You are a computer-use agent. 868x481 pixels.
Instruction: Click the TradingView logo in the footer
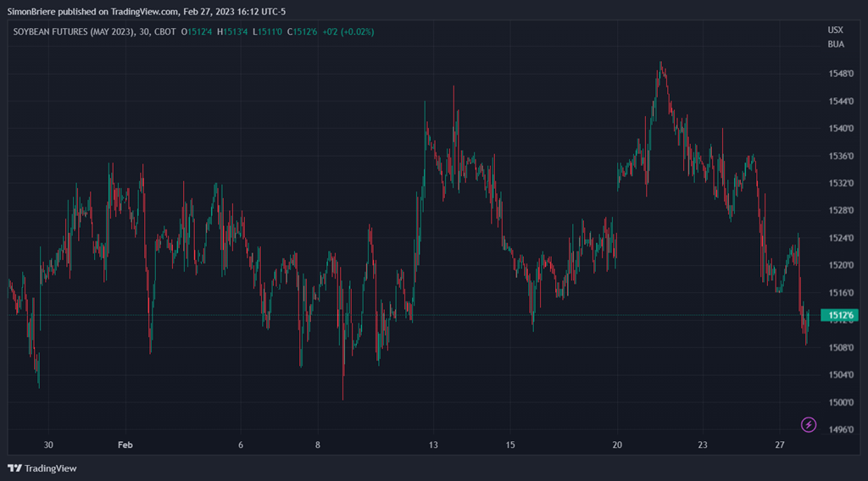[42, 468]
